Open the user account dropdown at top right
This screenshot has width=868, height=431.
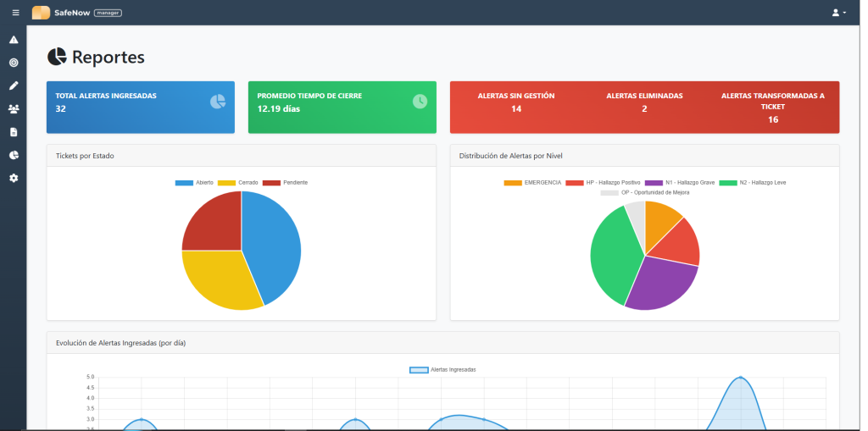click(838, 13)
